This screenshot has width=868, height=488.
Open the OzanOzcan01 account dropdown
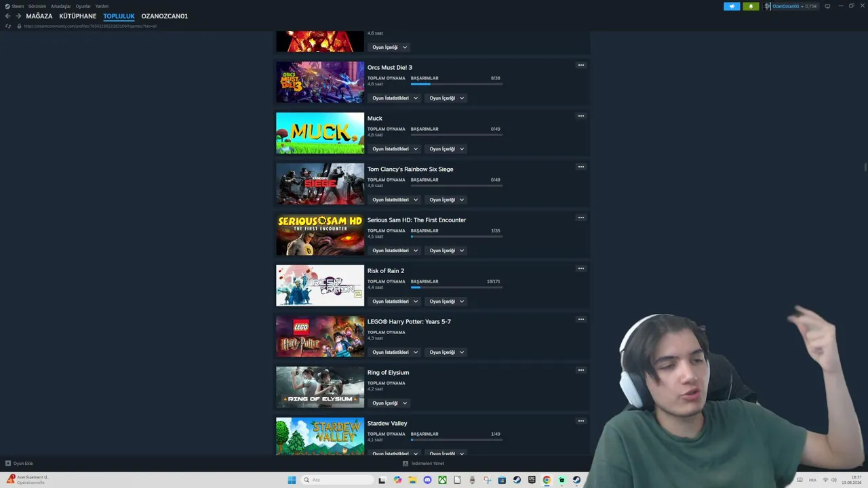[x=794, y=6]
